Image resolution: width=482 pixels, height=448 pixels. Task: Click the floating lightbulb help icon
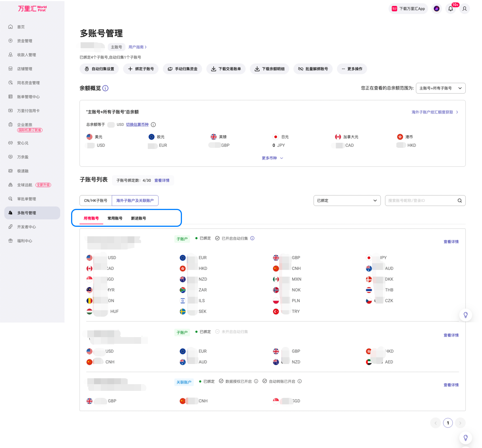tap(465, 315)
